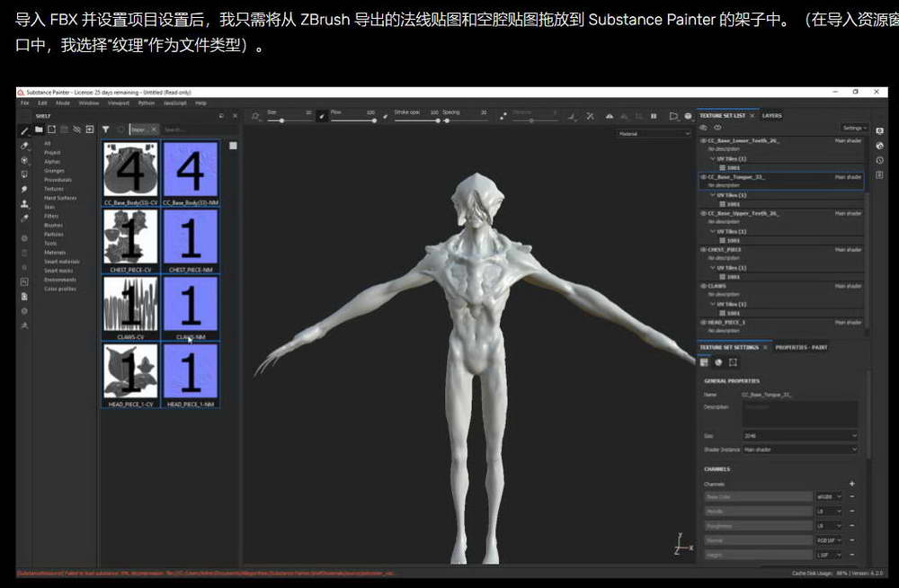Click the brush Size slider
Screen dimensions: 899x588
(289, 120)
